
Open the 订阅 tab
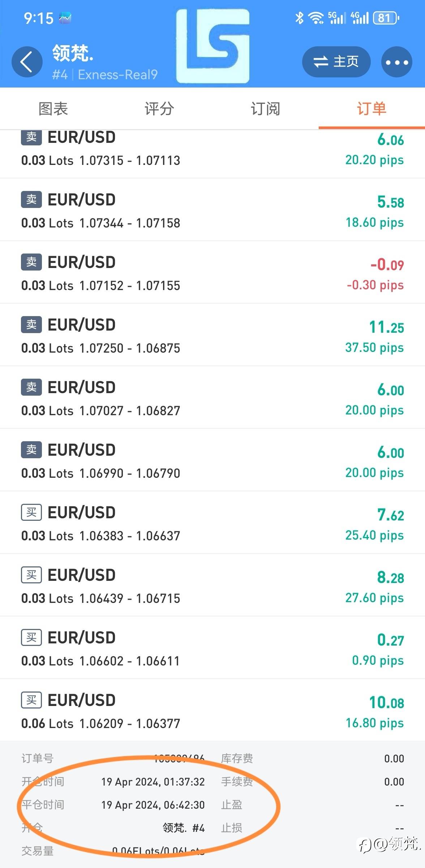[x=266, y=109]
